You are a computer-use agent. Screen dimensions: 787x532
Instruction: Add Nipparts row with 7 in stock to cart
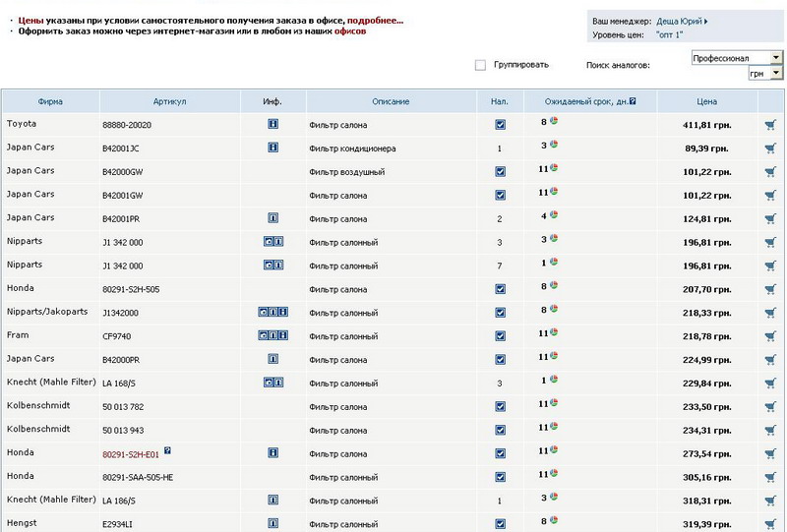770,266
